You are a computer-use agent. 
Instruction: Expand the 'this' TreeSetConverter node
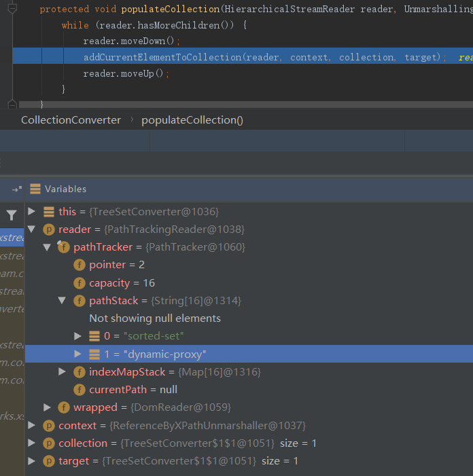tap(31, 212)
